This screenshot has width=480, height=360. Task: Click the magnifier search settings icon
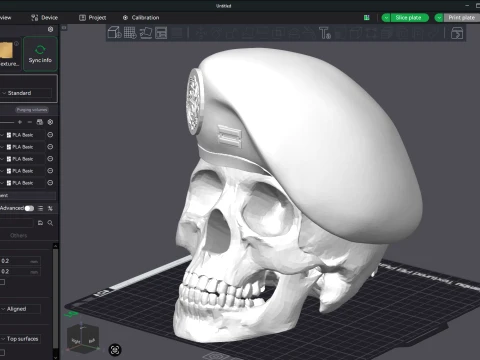point(50,223)
